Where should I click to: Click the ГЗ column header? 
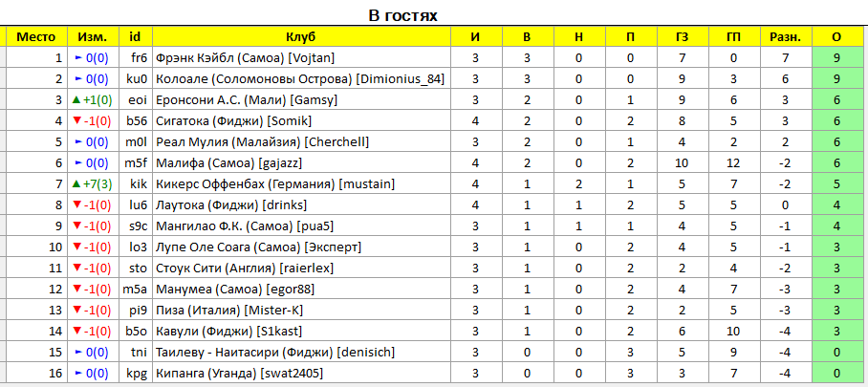click(682, 37)
